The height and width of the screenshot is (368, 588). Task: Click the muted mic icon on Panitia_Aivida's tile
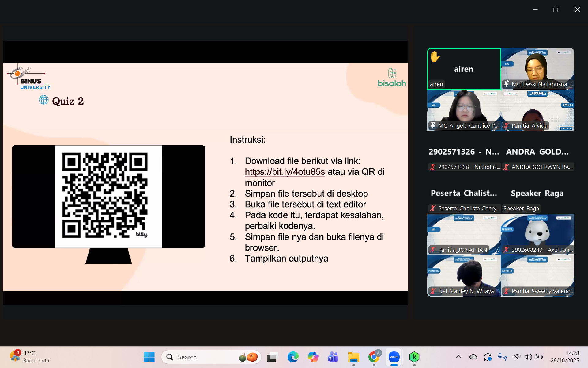506,125
